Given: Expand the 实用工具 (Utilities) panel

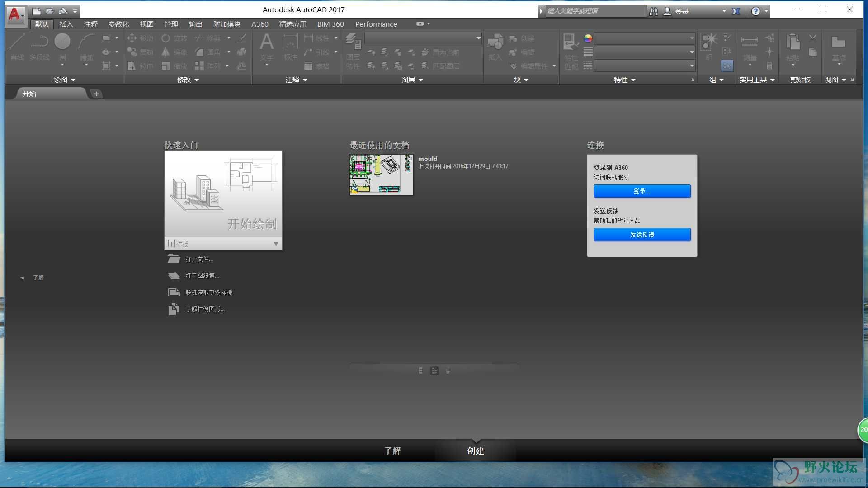Looking at the screenshot, I should point(757,80).
